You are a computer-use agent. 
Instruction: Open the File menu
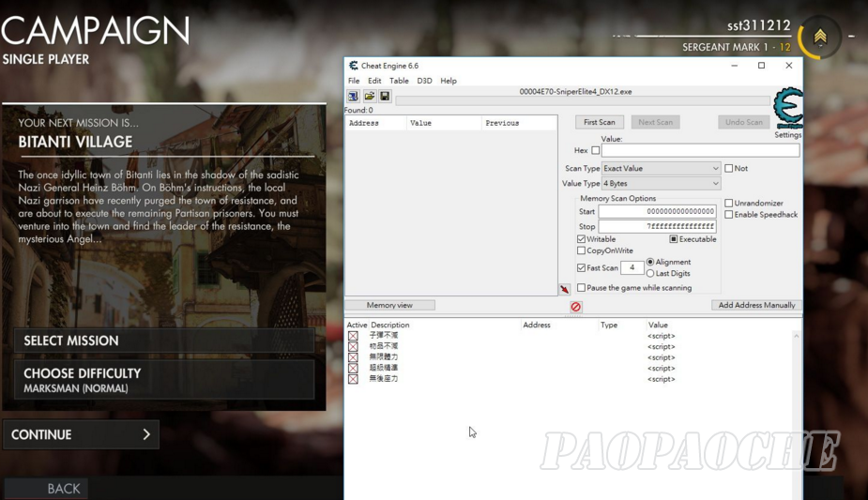(x=354, y=81)
